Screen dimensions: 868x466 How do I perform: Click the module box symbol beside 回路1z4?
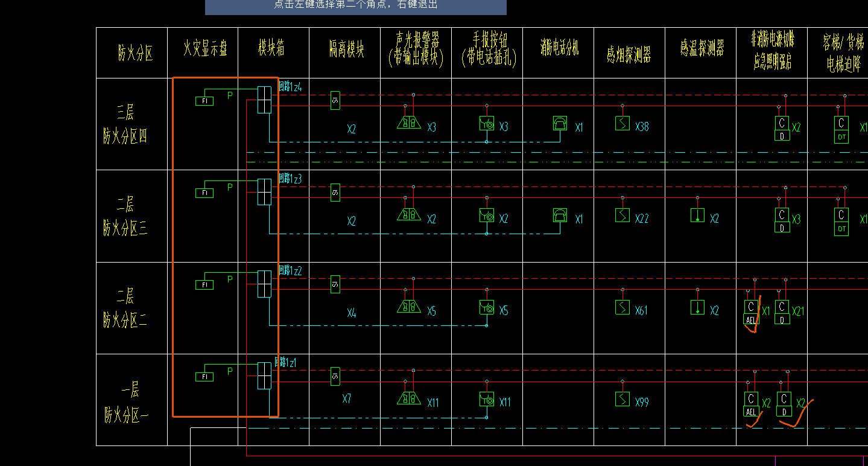click(x=264, y=100)
